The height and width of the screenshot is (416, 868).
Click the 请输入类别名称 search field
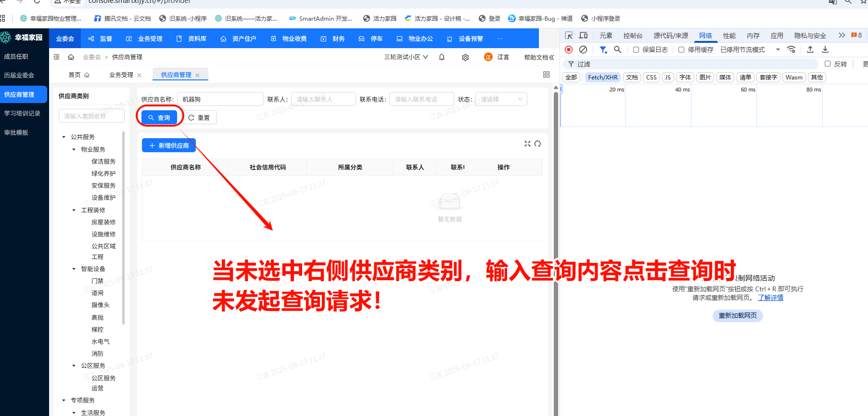(x=91, y=116)
